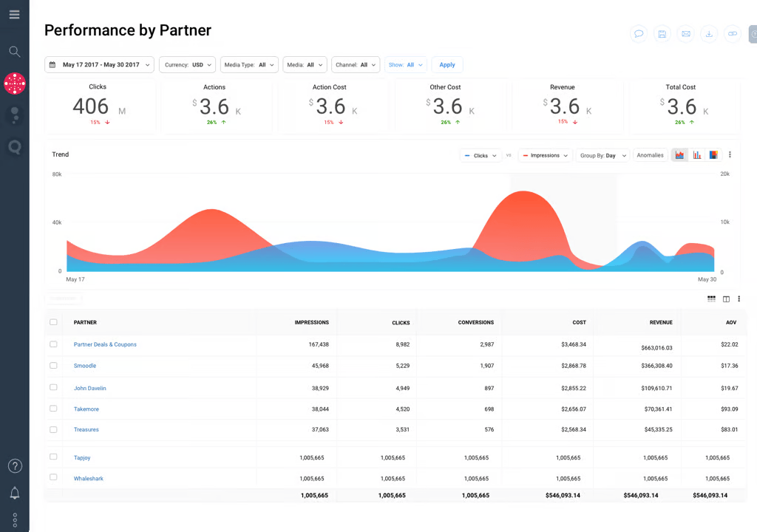Open table more options dots
The image size is (757, 532).
[739, 299]
